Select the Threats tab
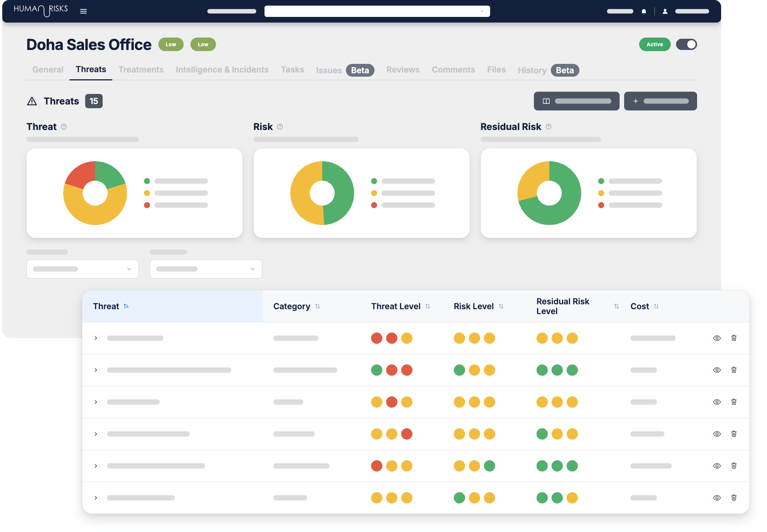 pyautogui.click(x=91, y=70)
